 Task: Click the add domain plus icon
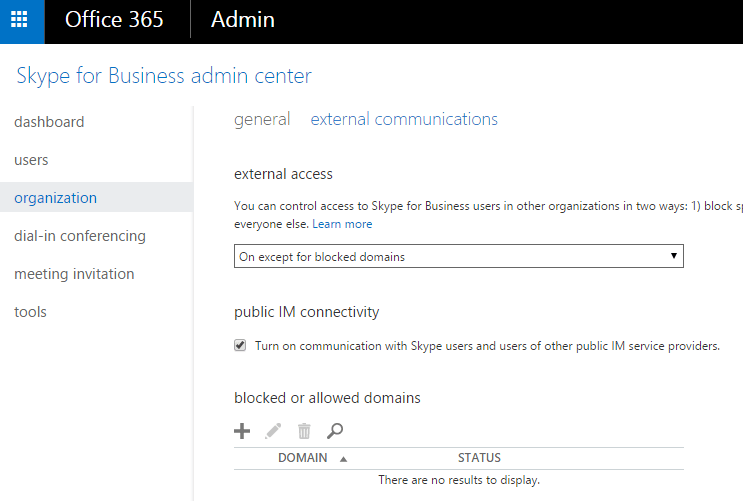pos(242,431)
